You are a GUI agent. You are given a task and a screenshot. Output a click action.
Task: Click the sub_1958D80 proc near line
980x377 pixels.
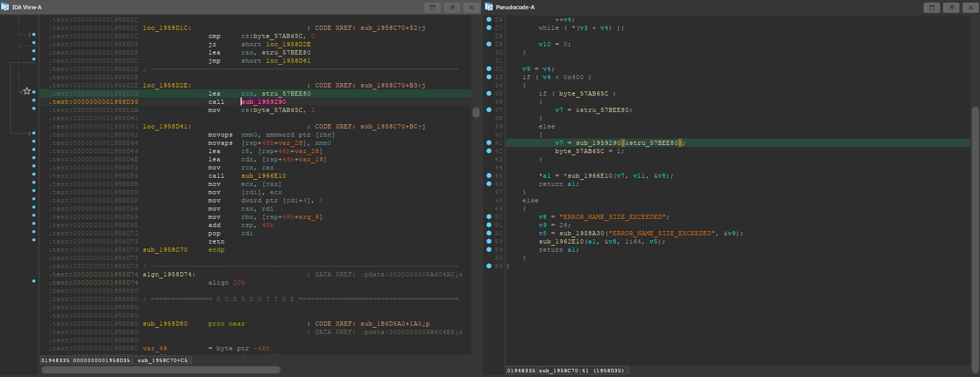194,324
